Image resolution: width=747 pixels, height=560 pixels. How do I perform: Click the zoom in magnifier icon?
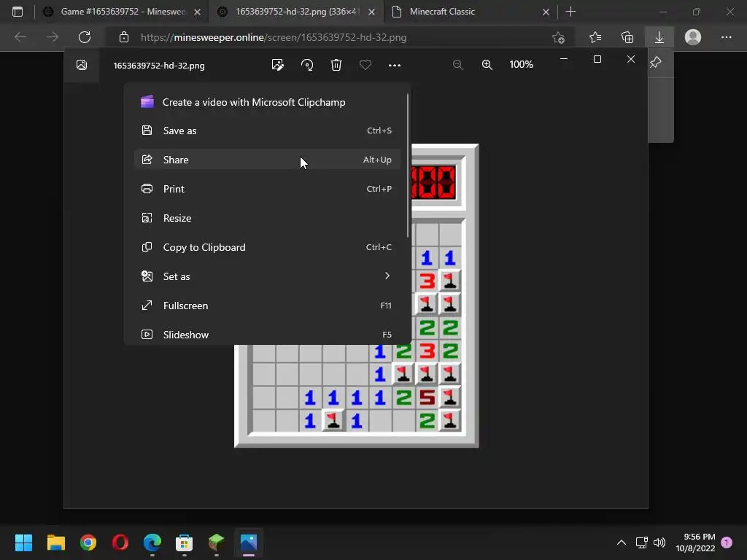487,65
